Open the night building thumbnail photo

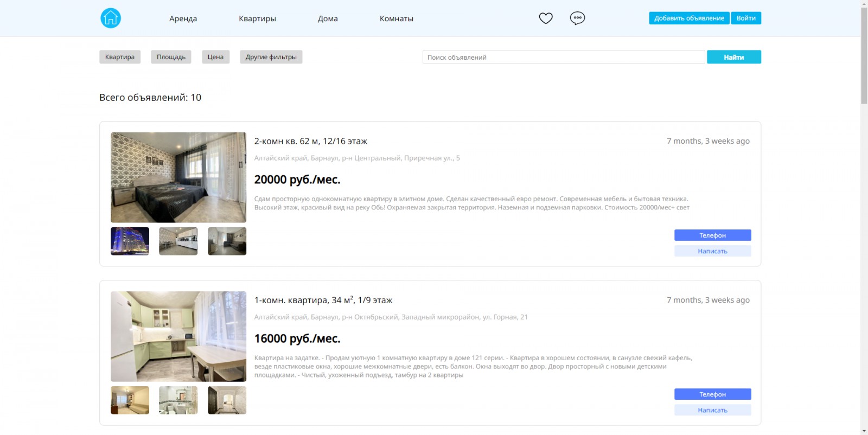pos(130,241)
